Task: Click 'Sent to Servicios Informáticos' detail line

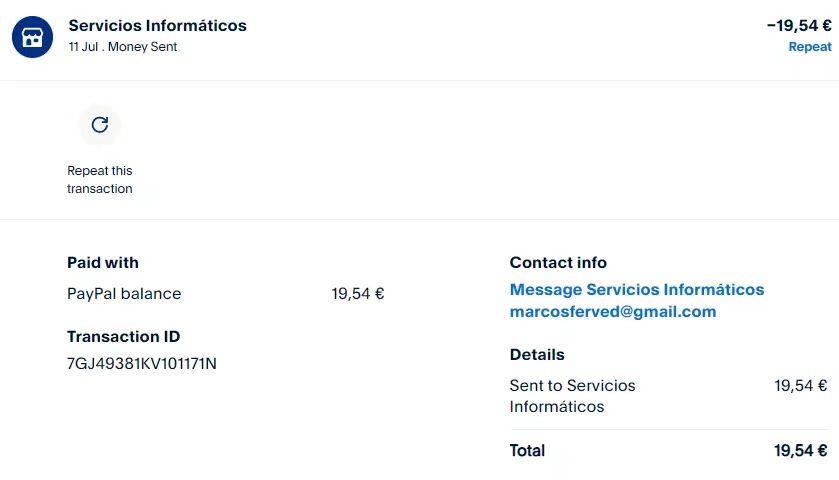Action: 572,396
